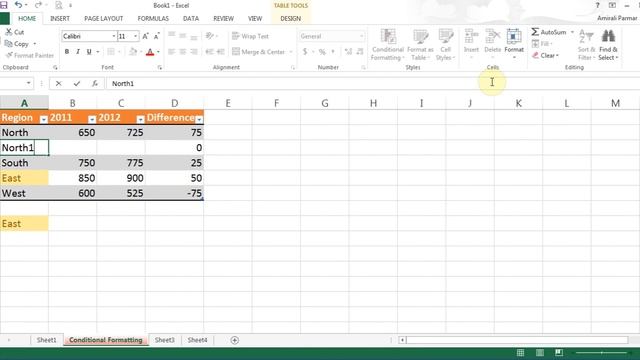Adjust the zoom slider
The image size is (640, 360).
click(x=602, y=353)
